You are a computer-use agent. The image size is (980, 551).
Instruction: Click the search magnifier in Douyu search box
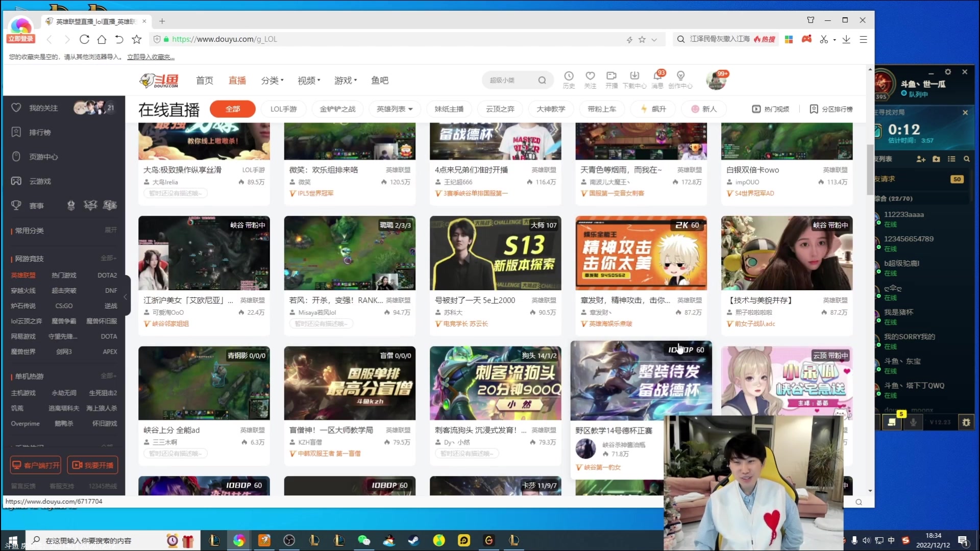tap(542, 80)
